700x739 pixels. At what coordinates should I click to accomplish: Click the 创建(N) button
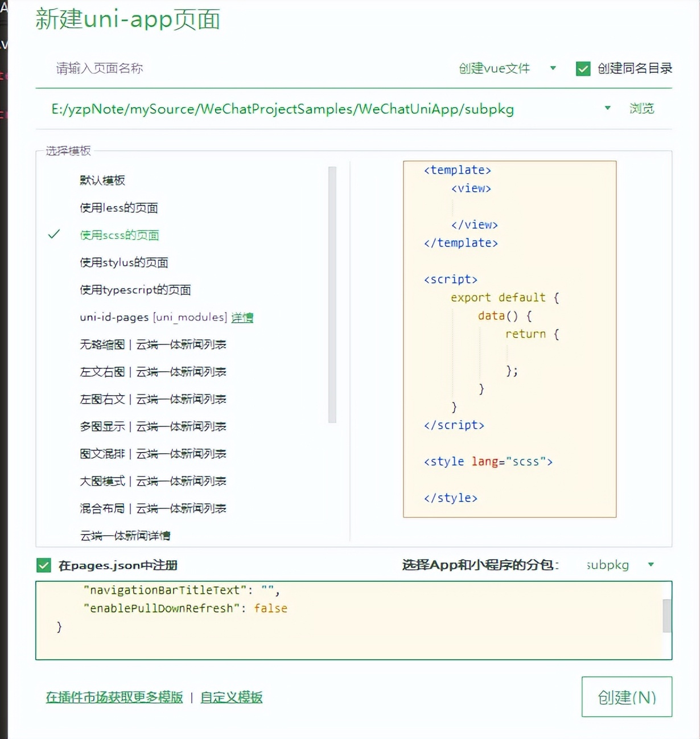tap(626, 696)
